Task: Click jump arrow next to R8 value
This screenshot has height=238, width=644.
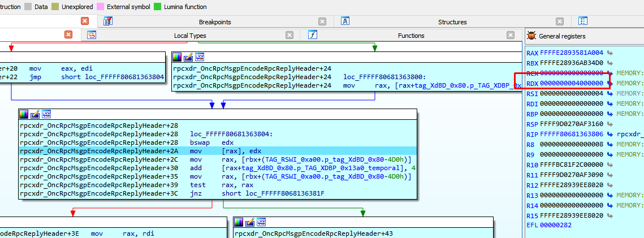Action: coord(610,144)
